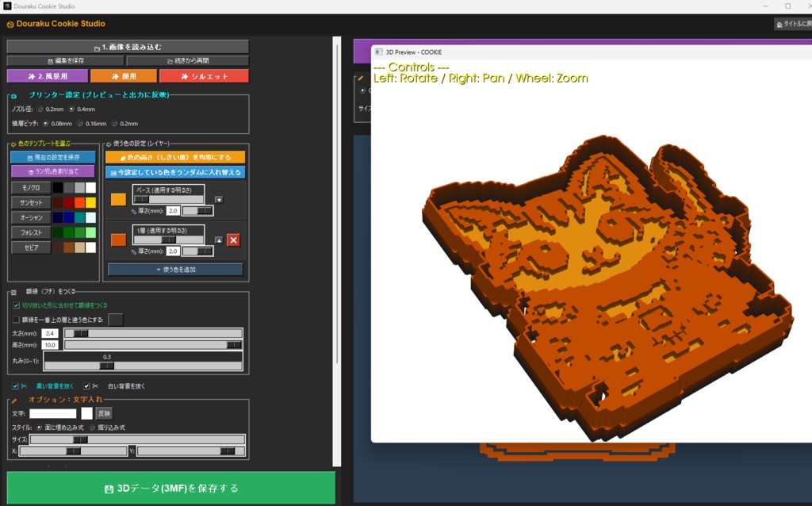Viewport: 812px width, 506px height.
Task: Toggle '黒い背景を抜く' checkbox
Action: click(x=16, y=386)
